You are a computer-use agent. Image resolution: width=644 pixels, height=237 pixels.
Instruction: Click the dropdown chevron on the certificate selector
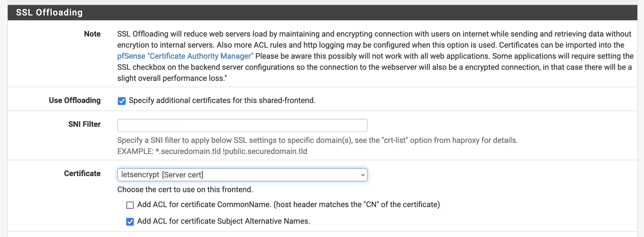362,174
